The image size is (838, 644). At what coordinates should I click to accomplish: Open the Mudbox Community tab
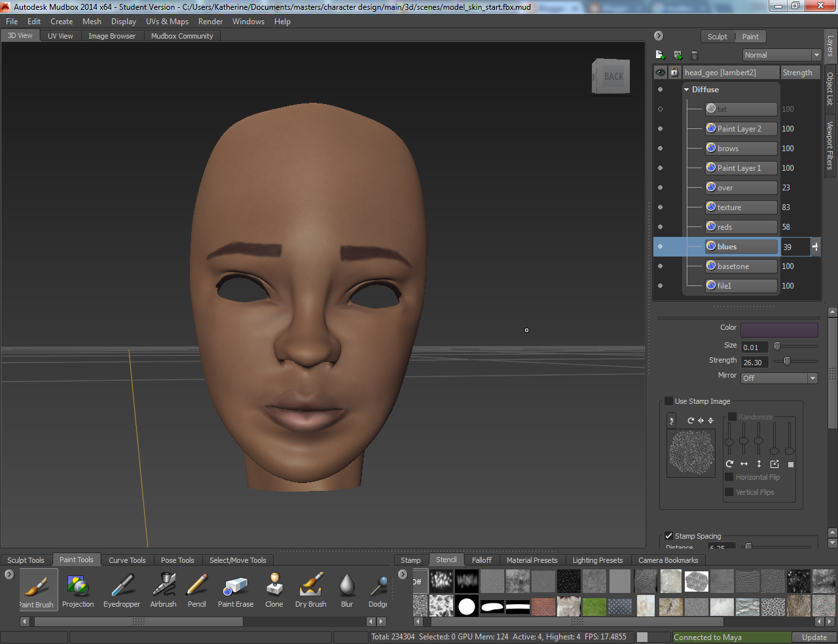coord(182,36)
